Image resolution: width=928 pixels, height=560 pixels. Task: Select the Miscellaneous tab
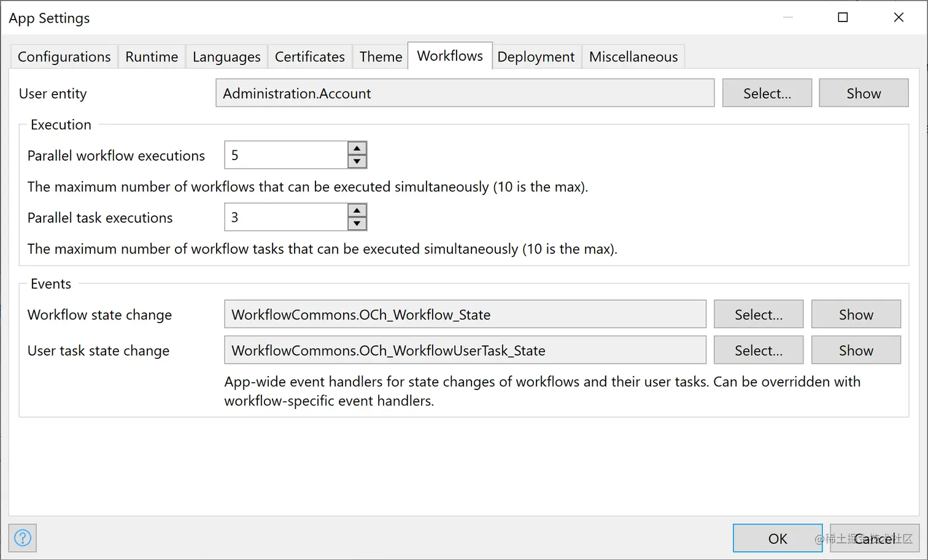click(633, 57)
